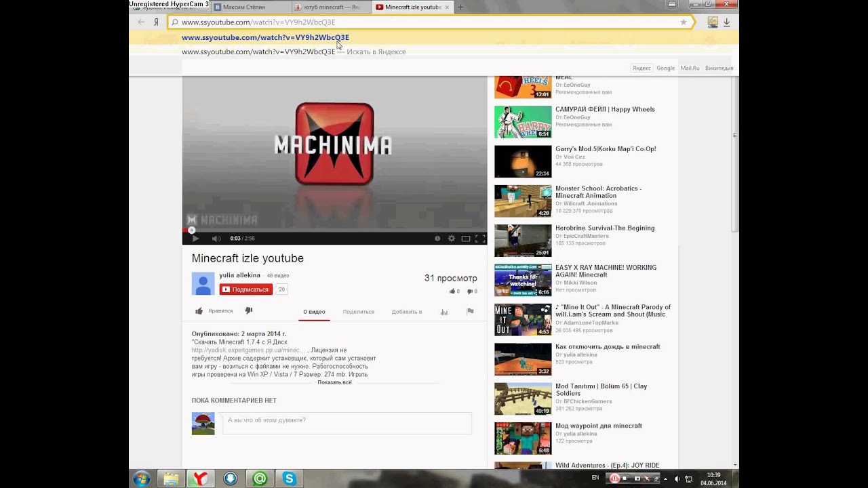This screenshot has width=868, height=488.
Task: Select the Поделиться tab
Action: point(359,312)
